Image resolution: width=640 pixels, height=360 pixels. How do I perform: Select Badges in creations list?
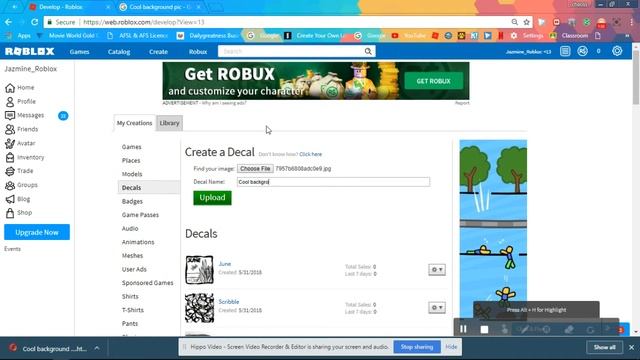tap(132, 202)
